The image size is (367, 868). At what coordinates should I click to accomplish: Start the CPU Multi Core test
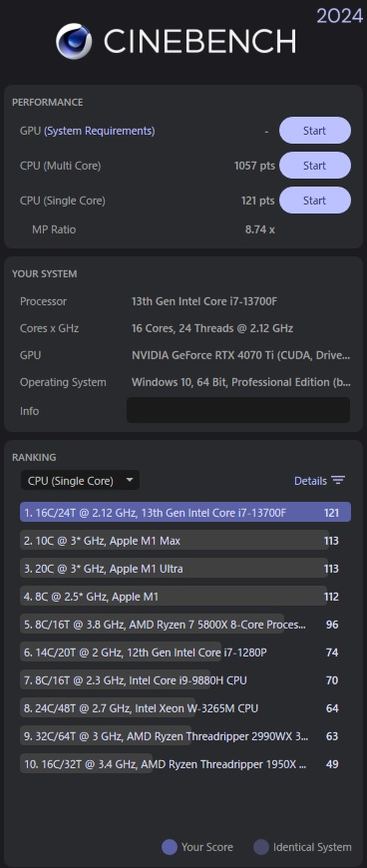pyautogui.click(x=314, y=166)
